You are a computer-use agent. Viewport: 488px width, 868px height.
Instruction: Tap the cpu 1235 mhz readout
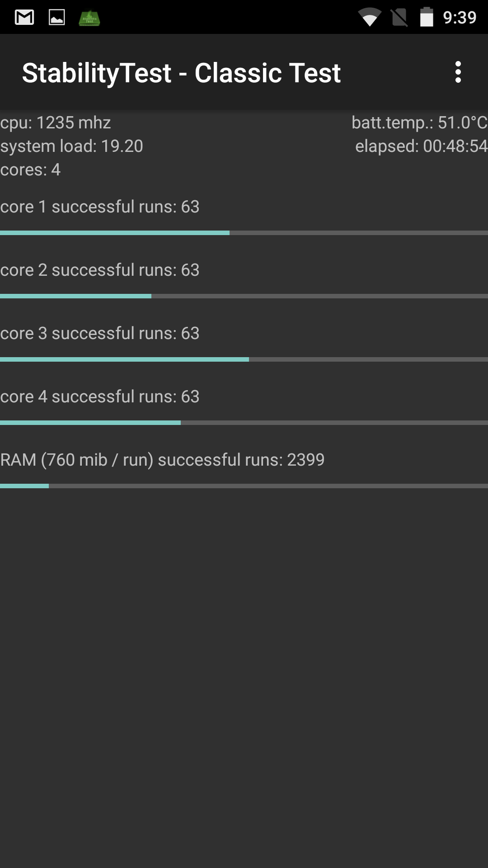point(56,123)
